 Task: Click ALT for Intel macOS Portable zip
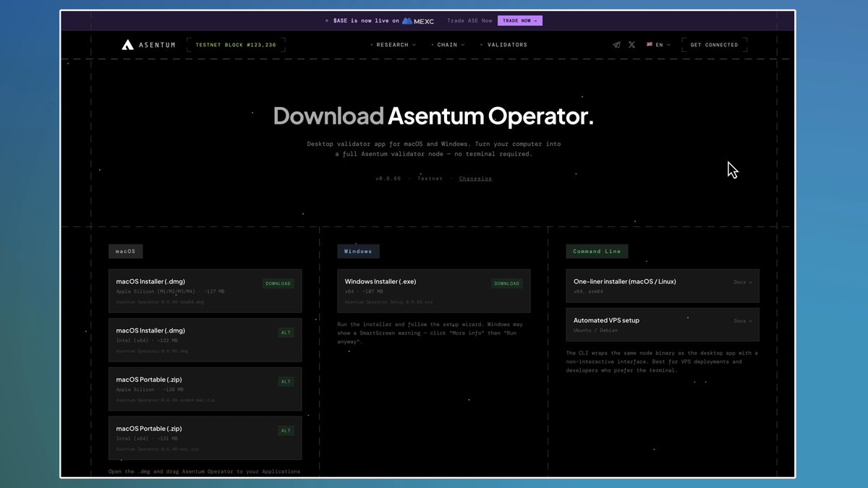[286, 430]
